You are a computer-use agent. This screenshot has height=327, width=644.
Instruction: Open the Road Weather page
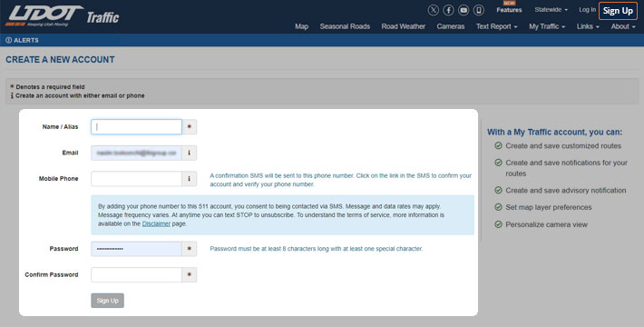tap(404, 26)
